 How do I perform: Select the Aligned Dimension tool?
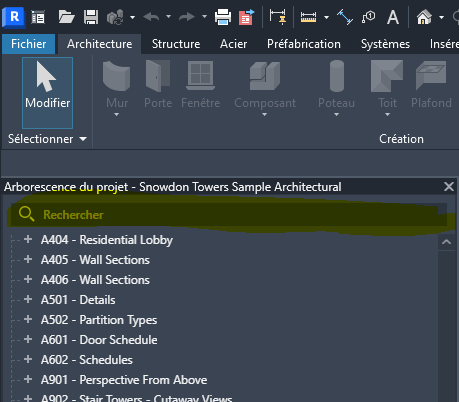click(308, 17)
